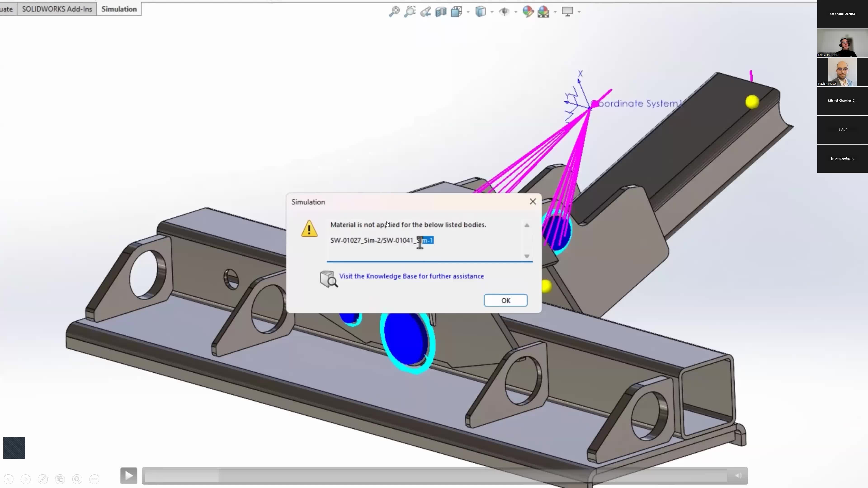
Task: Toggle the Hide/Show Items eye icon
Action: pyautogui.click(x=504, y=12)
